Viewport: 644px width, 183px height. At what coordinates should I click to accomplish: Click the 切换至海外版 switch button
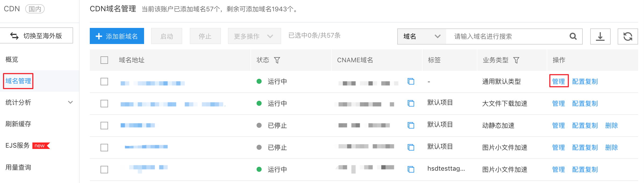click(x=37, y=35)
